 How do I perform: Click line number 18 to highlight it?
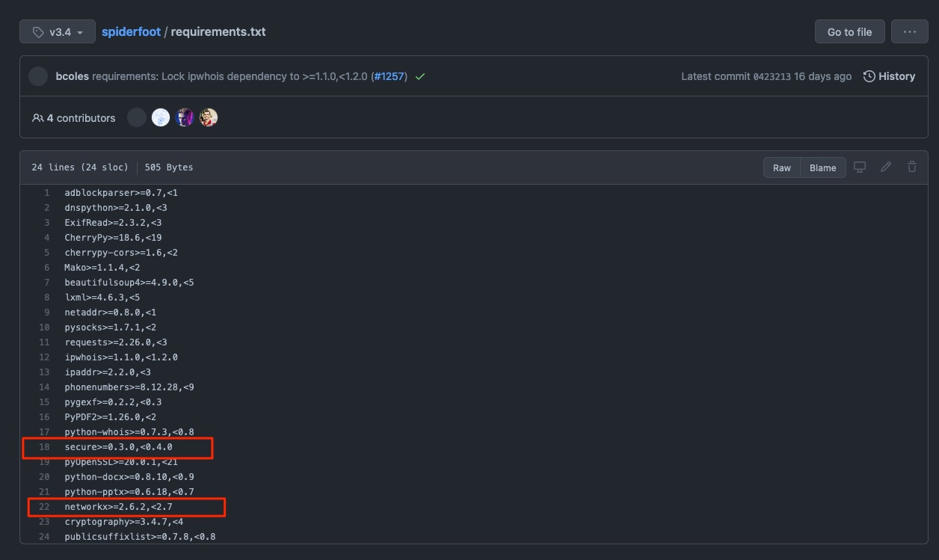pyautogui.click(x=43, y=446)
